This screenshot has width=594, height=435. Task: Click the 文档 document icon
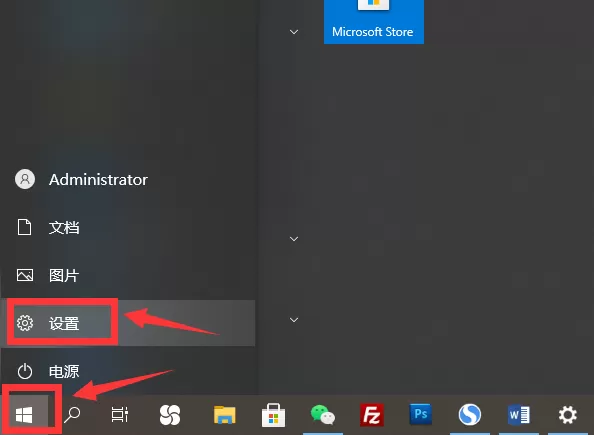pos(25,227)
